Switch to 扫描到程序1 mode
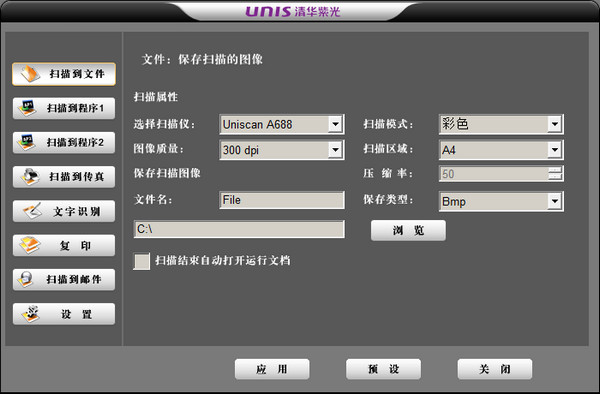 tap(64, 108)
